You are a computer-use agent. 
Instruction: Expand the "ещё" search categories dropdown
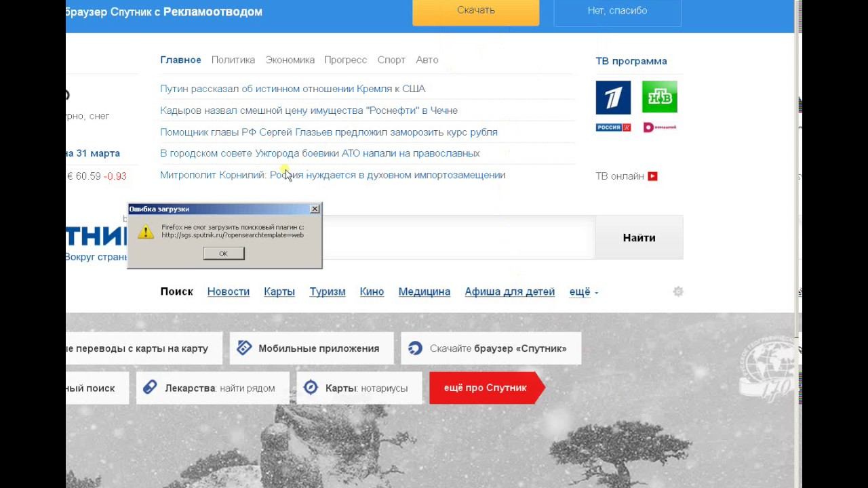pyautogui.click(x=583, y=292)
